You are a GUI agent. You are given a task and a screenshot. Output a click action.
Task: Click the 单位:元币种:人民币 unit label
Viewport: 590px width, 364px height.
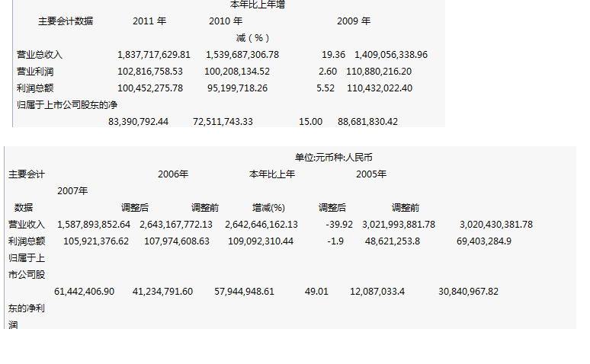coord(334,157)
